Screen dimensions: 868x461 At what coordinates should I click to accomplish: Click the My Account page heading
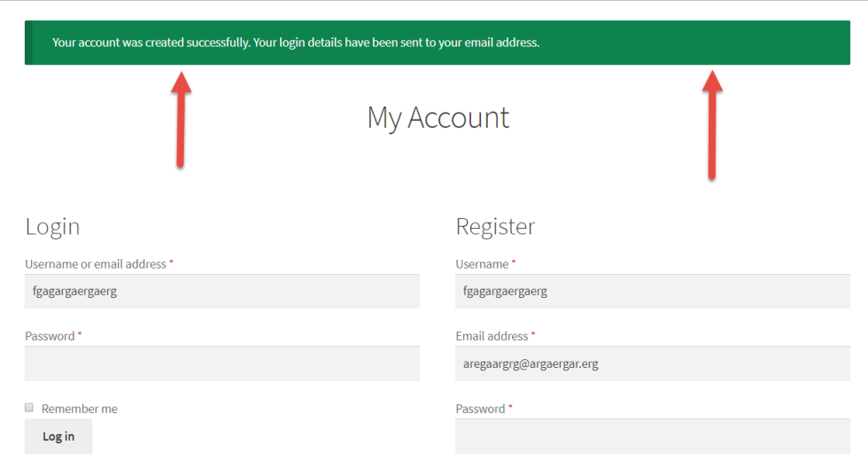[x=438, y=118]
